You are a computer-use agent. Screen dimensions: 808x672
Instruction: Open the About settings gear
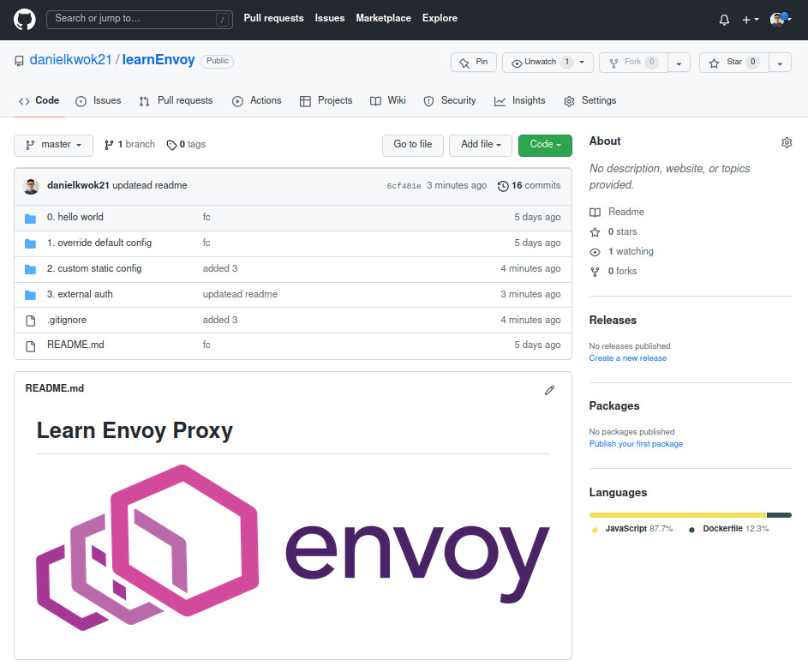787,142
